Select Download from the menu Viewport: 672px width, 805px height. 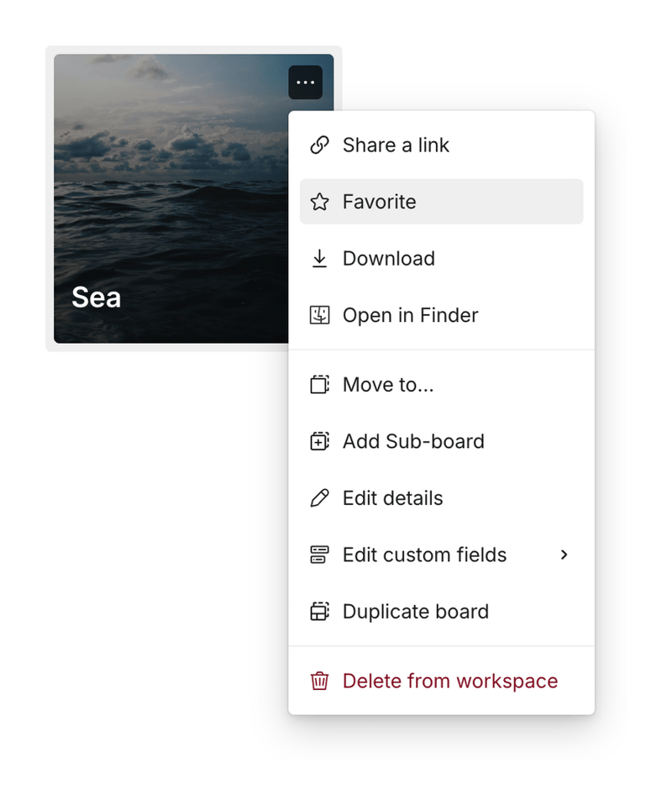[x=388, y=258]
